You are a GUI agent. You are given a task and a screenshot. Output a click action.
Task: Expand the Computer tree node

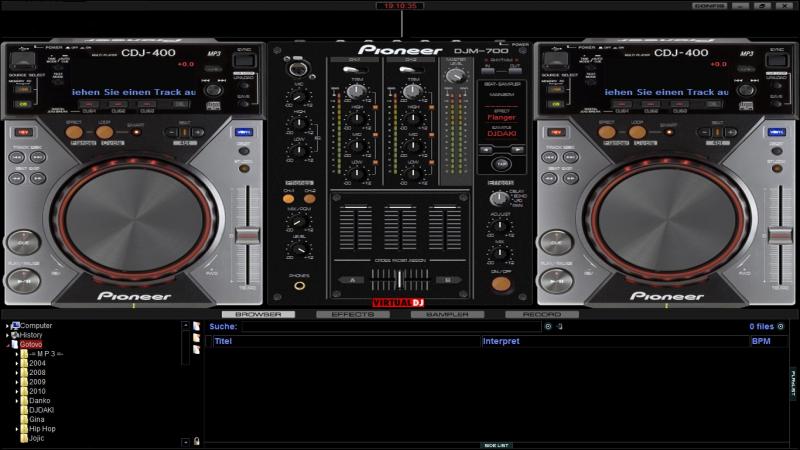7,326
